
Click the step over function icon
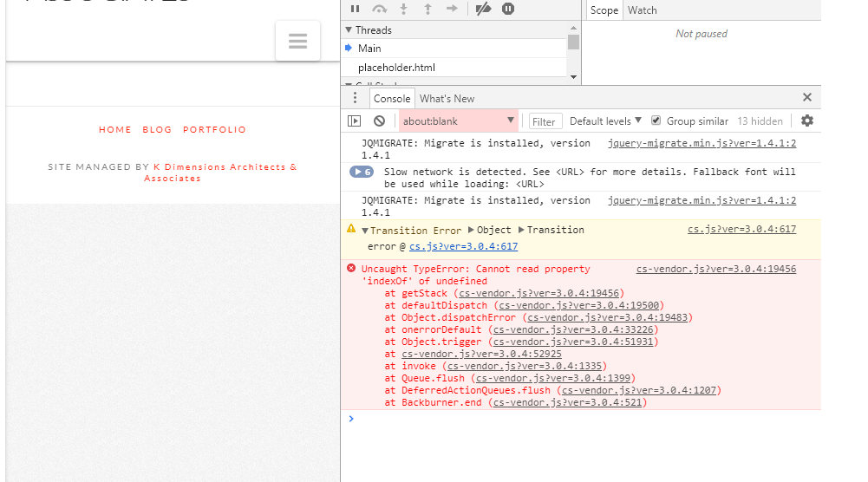tap(379, 9)
